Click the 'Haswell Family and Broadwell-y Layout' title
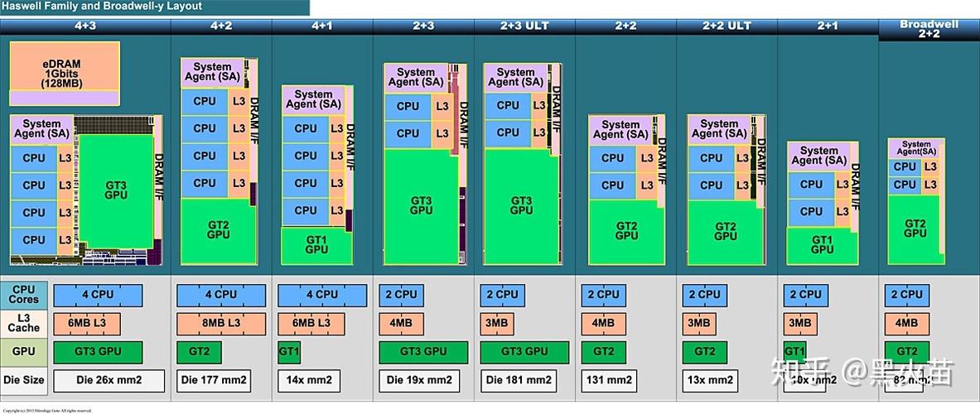Screen dimensions: 980x414 pos(104,7)
